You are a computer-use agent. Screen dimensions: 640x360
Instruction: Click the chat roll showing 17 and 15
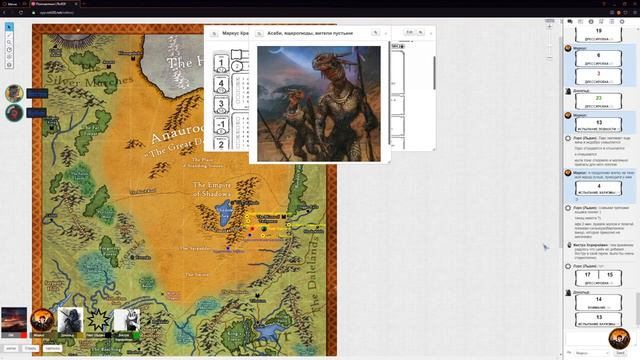pos(598,278)
